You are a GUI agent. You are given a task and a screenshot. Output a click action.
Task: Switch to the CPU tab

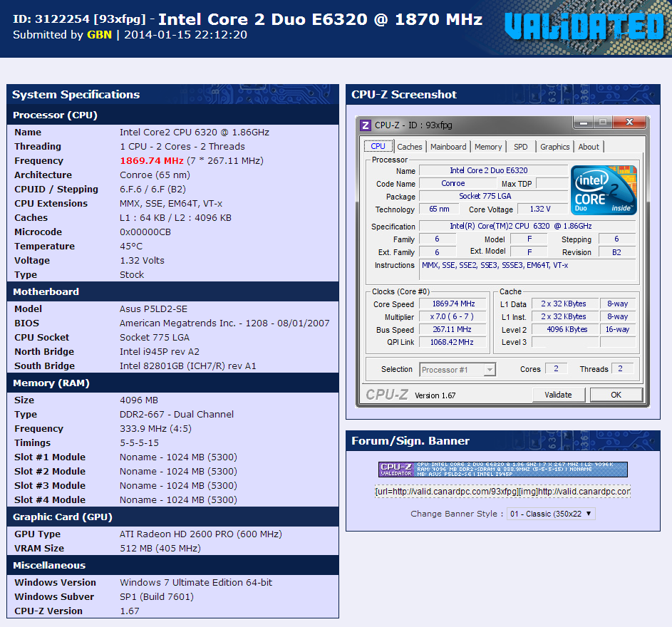tap(378, 146)
